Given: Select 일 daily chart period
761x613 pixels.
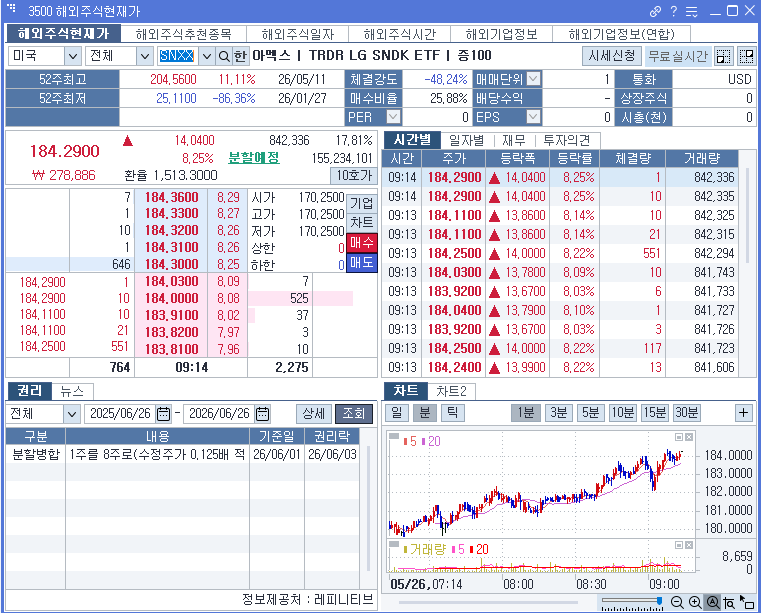Looking at the screenshot, I should [397, 413].
